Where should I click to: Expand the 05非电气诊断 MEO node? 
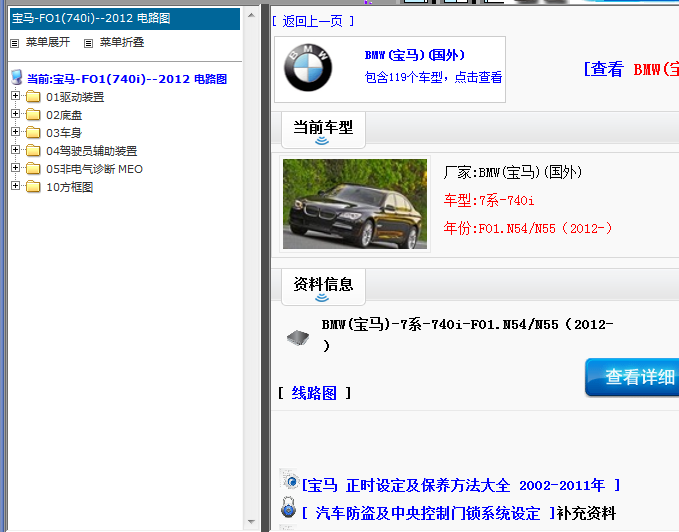[x=16, y=168]
